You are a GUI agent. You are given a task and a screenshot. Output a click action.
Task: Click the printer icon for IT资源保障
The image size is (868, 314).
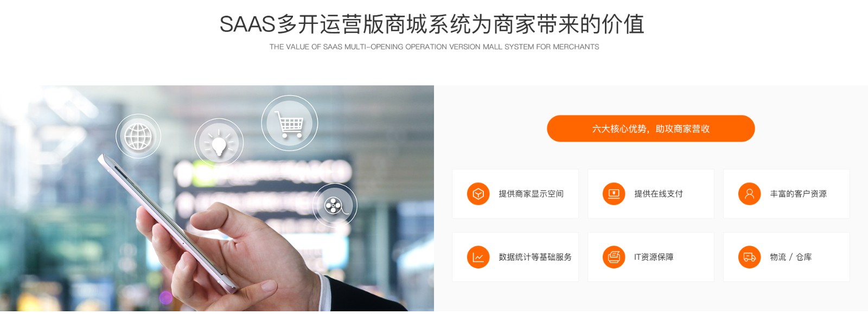pos(614,257)
